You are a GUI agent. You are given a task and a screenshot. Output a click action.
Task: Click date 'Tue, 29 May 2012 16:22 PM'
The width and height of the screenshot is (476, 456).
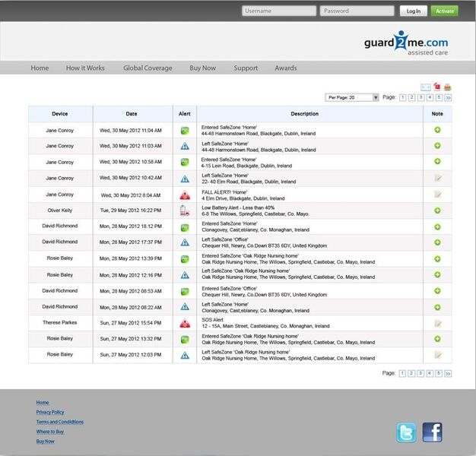pyautogui.click(x=131, y=211)
